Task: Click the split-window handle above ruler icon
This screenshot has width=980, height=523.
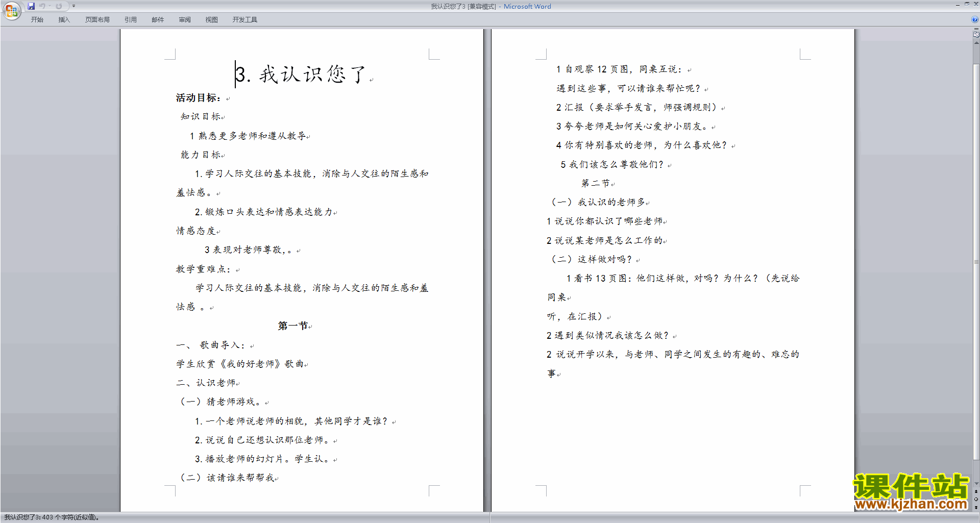Action: (976, 29)
